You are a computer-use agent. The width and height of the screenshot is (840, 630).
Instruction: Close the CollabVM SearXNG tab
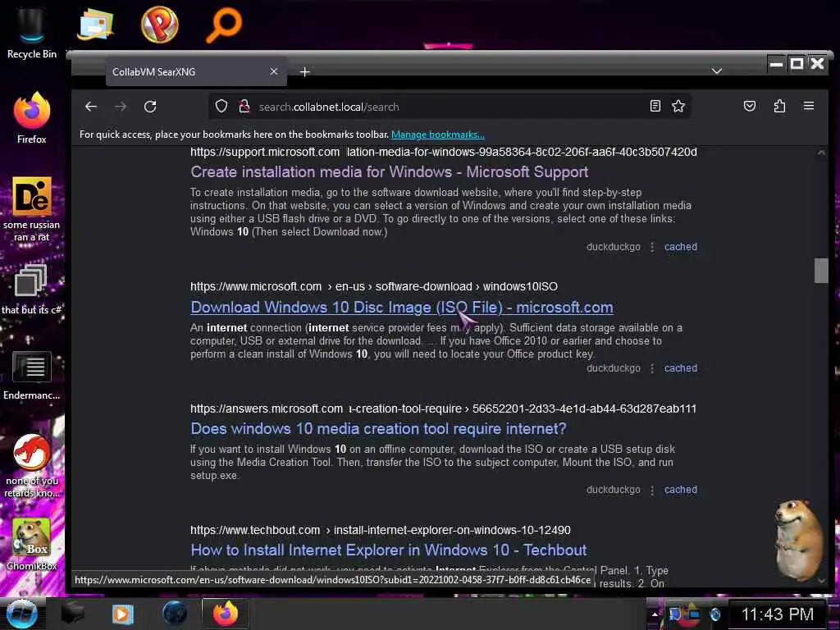click(x=274, y=71)
